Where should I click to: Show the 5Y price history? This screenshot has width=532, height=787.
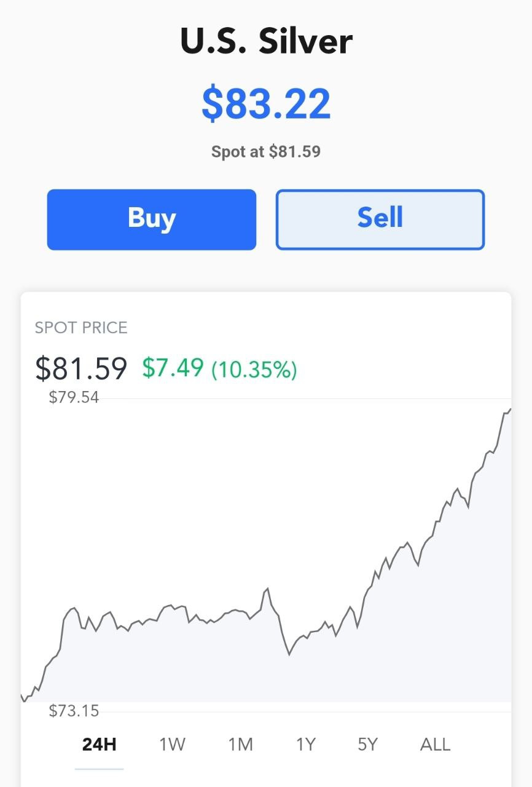(x=367, y=745)
